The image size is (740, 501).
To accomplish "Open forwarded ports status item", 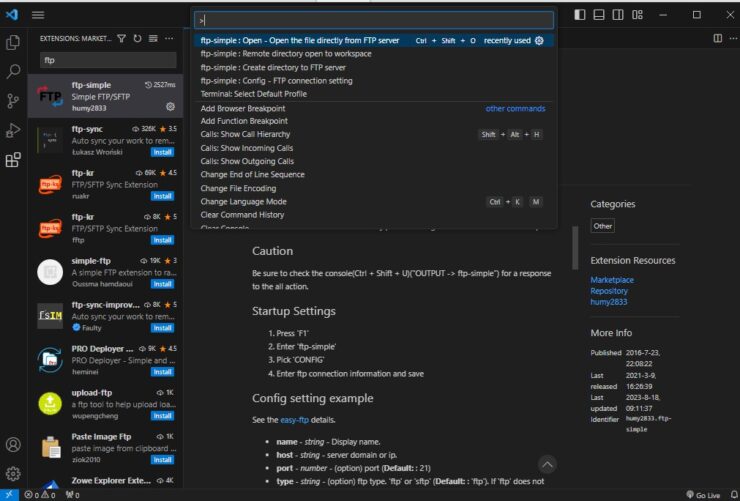I will point(73,495).
